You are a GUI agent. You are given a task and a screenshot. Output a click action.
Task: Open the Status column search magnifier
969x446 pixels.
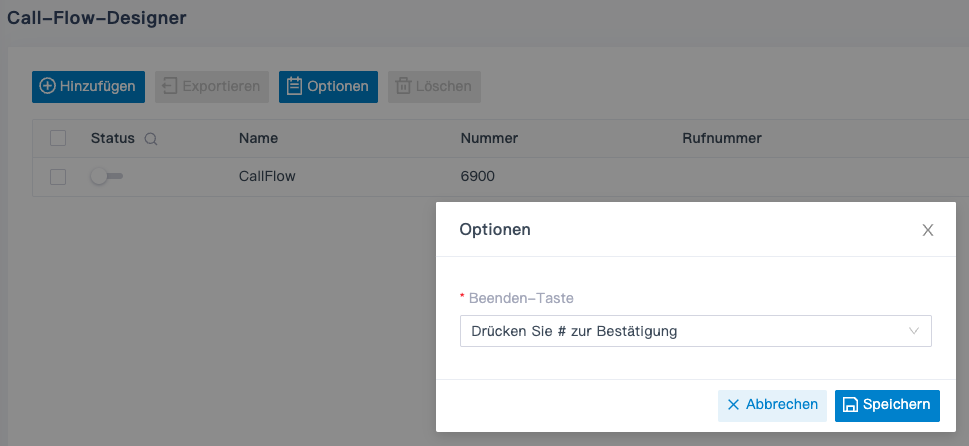point(151,139)
